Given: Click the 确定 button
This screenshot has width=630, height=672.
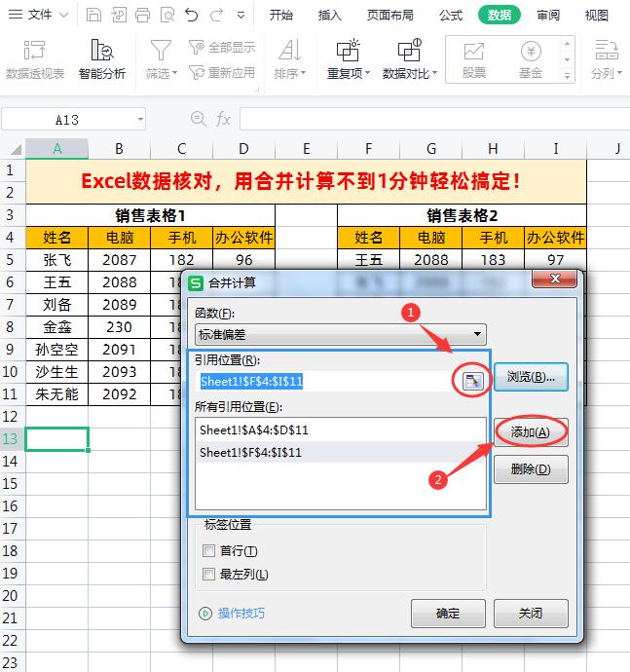Looking at the screenshot, I should point(448,614).
